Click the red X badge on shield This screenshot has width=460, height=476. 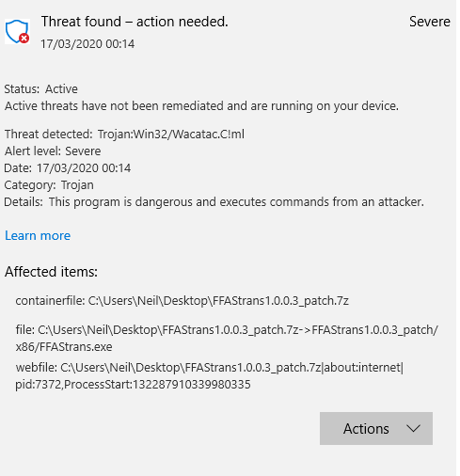coord(24,39)
